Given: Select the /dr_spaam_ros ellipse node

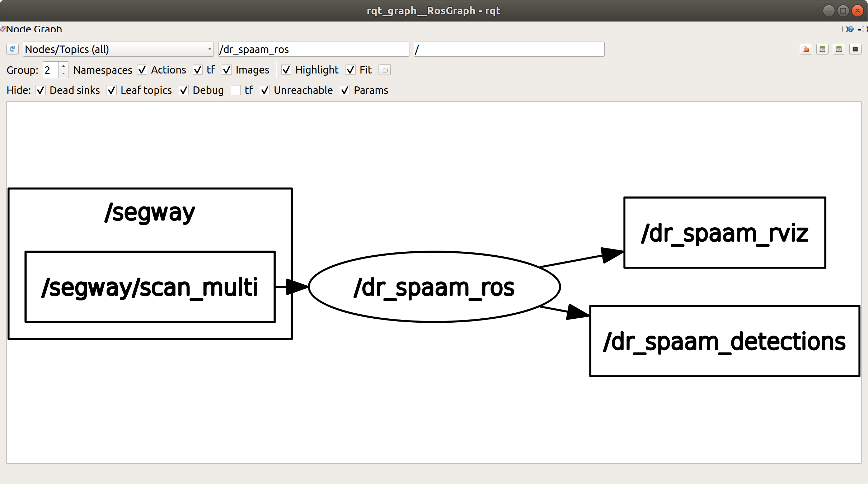Looking at the screenshot, I should click(434, 287).
